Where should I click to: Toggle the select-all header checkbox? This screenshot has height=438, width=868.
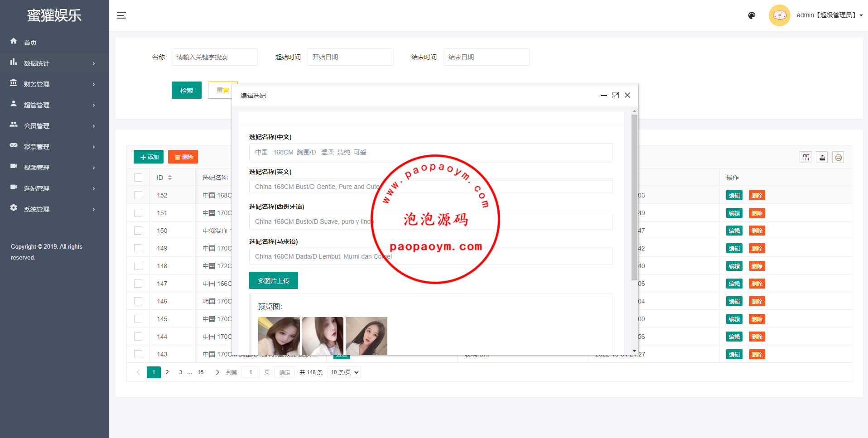[138, 178]
